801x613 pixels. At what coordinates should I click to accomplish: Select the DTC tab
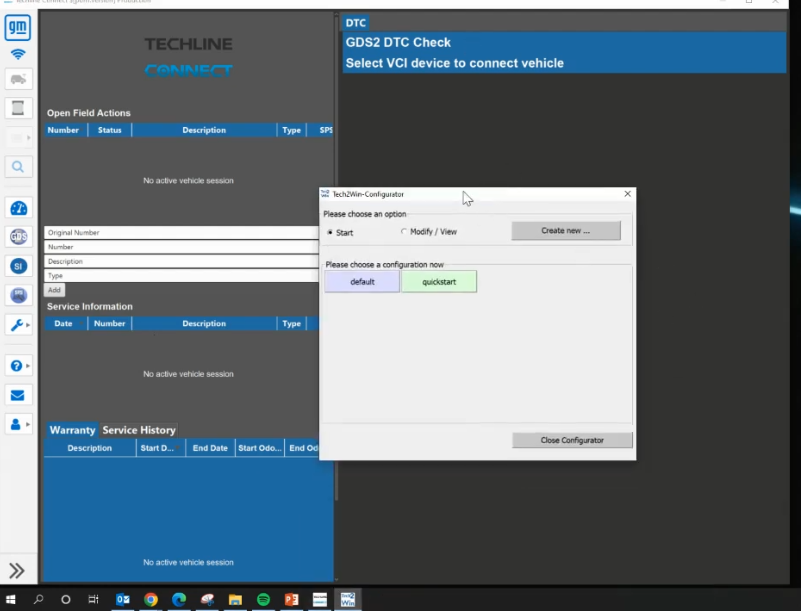pos(356,23)
